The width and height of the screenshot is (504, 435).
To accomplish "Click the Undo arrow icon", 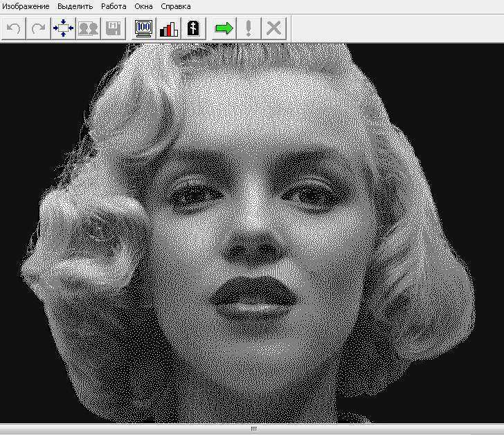I will point(13,29).
